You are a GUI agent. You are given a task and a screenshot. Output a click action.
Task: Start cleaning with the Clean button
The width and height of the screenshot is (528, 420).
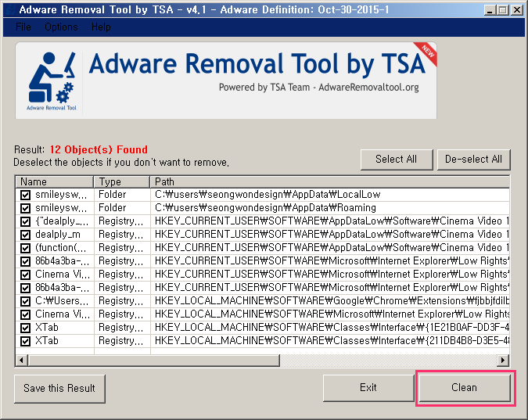[465, 388]
